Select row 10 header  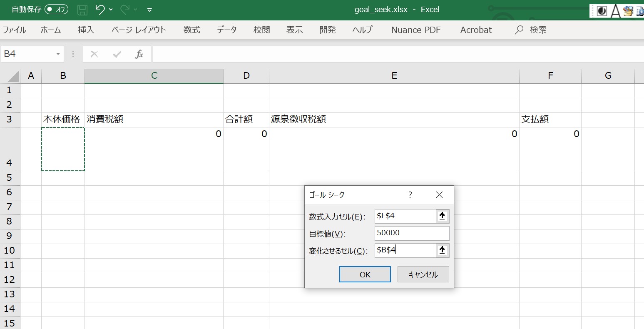click(10, 251)
